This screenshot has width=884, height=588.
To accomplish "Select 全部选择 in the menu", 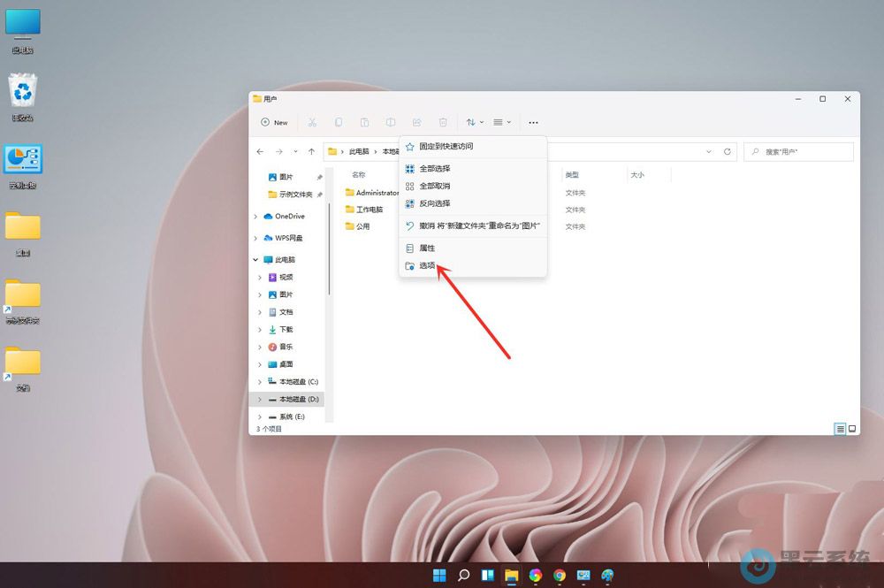I will (x=434, y=169).
